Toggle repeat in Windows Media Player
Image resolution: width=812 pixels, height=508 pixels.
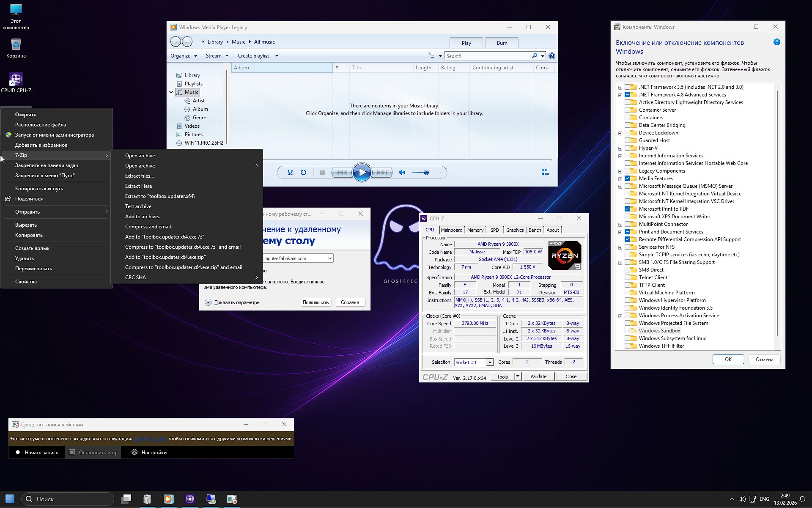[x=303, y=172]
